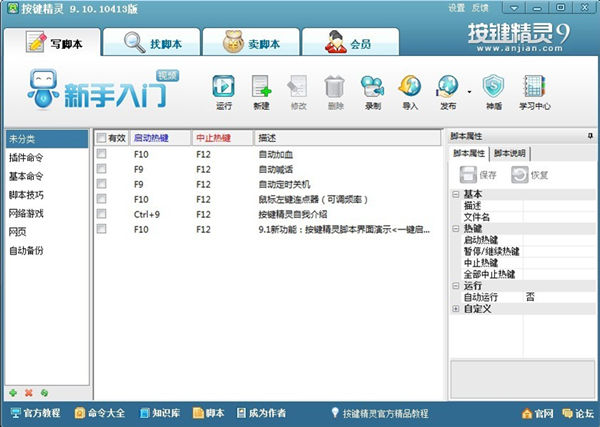Image resolution: width=600 pixels, height=427 pixels.
Task: Select the 脚本属性 sub-tab
Action: tap(469, 153)
